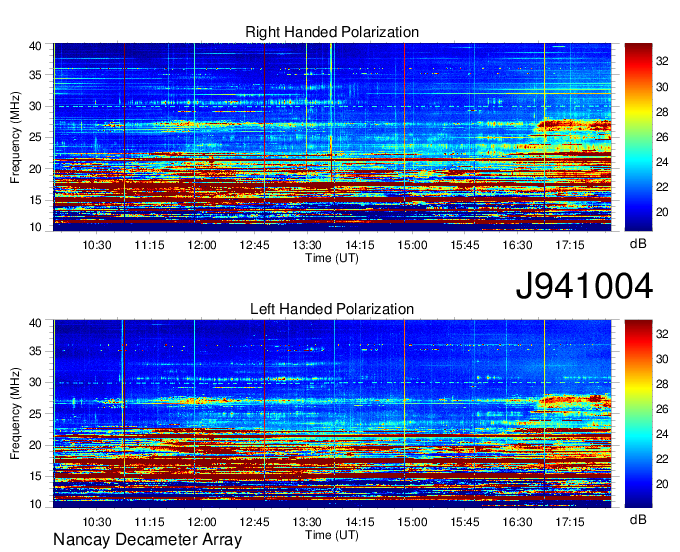Click the 20 MHz tick of right-handed plot
This screenshot has height=552, width=680.
tap(35, 169)
